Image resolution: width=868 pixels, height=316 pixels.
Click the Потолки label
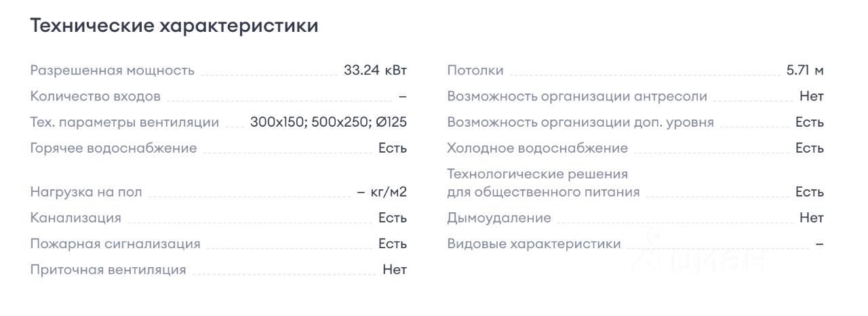coord(475,71)
